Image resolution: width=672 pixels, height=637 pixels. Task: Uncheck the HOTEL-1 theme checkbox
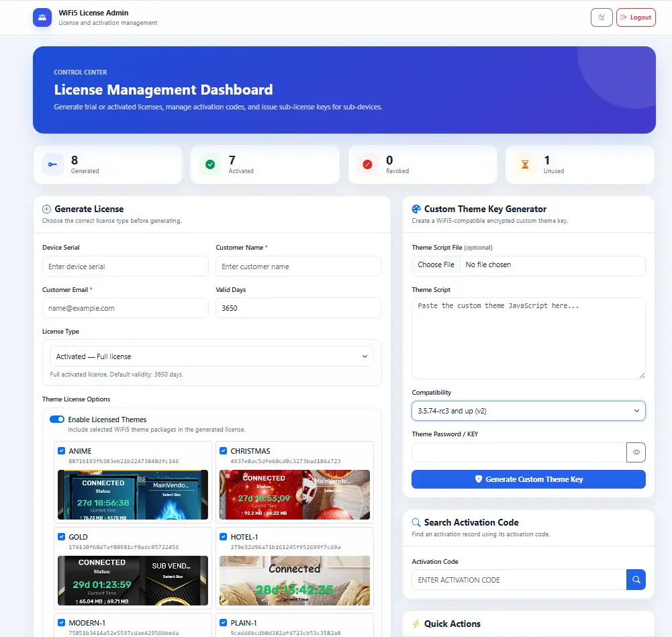point(224,537)
